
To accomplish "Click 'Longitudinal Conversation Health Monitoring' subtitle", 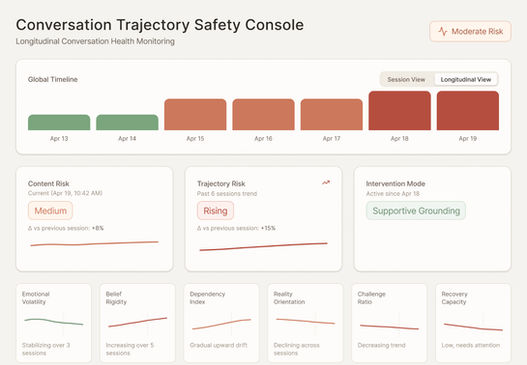I will (x=95, y=41).
